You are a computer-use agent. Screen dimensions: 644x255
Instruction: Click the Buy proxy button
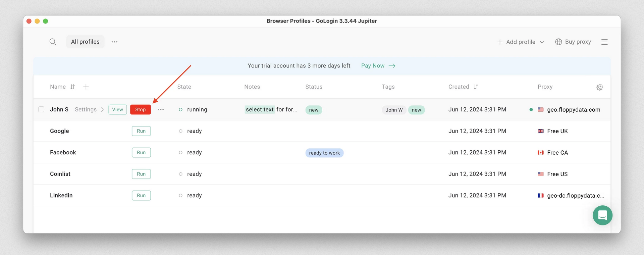click(x=573, y=42)
